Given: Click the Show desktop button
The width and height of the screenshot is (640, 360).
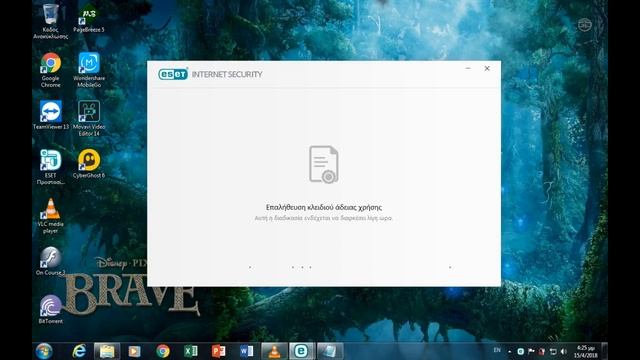Looking at the screenshot, I should (605, 351).
